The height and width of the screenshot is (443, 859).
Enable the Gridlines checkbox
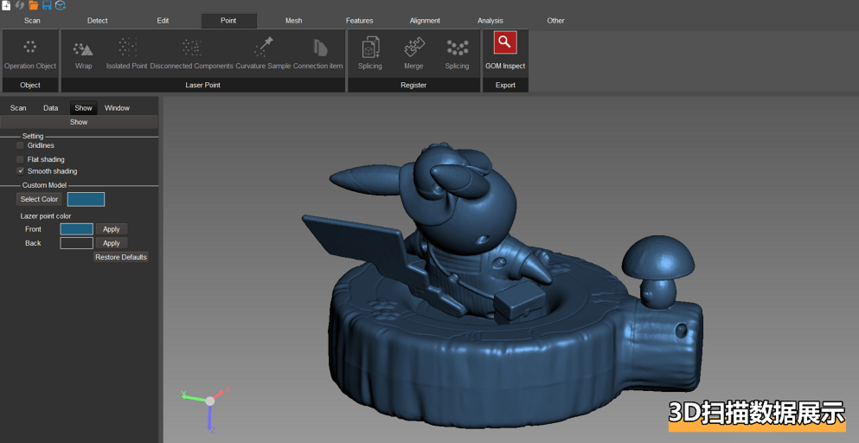(x=20, y=146)
